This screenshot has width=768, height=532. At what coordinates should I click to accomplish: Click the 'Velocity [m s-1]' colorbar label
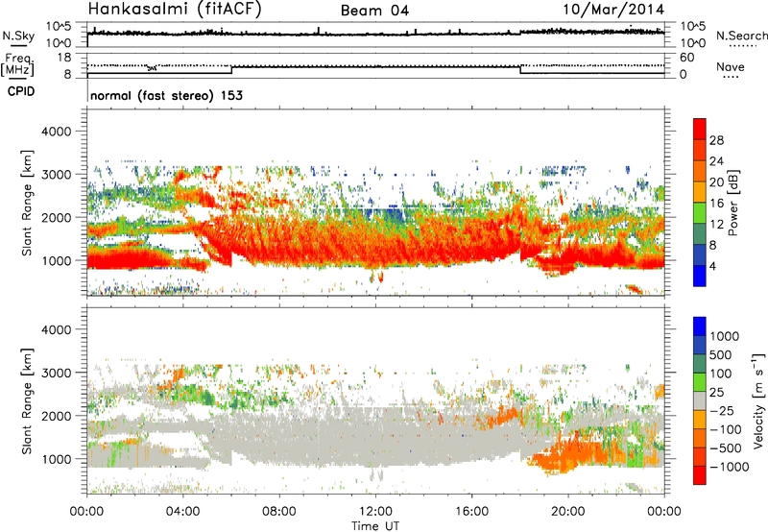pyautogui.click(x=757, y=399)
